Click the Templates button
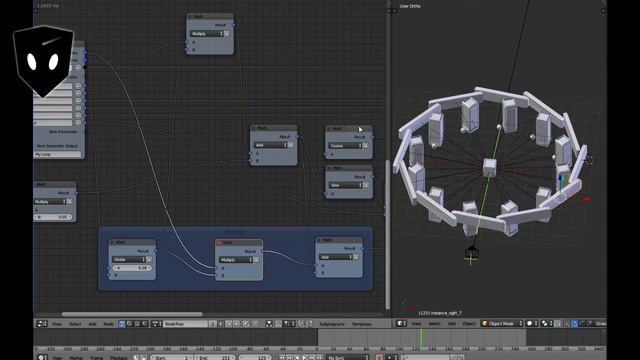Image resolution: width=640 pixels, height=360 pixels. [x=362, y=324]
